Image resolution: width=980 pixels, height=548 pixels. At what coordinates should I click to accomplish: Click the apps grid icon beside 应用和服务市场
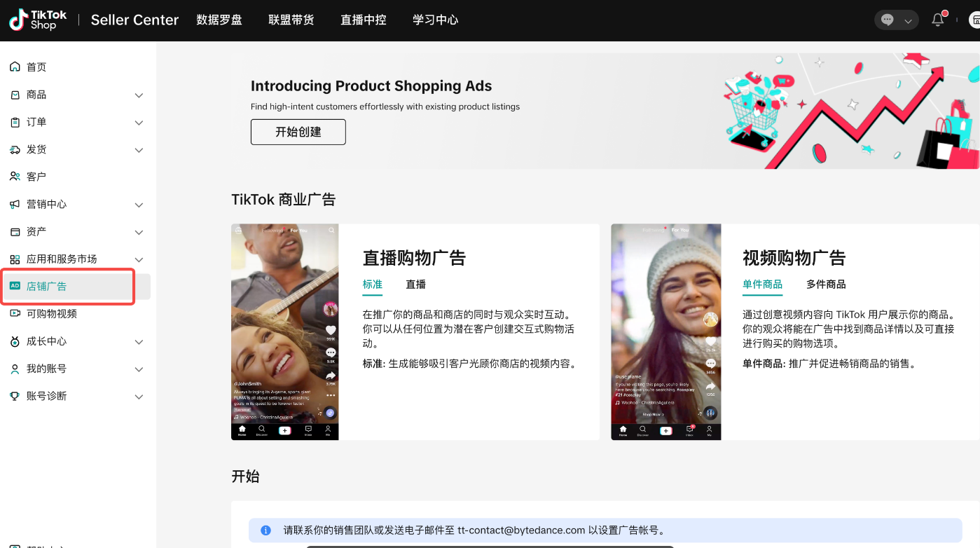click(x=15, y=259)
